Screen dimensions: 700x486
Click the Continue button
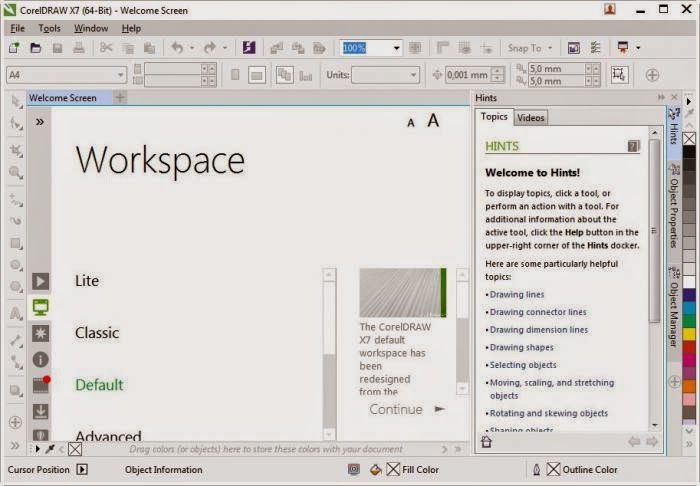click(407, 409)
